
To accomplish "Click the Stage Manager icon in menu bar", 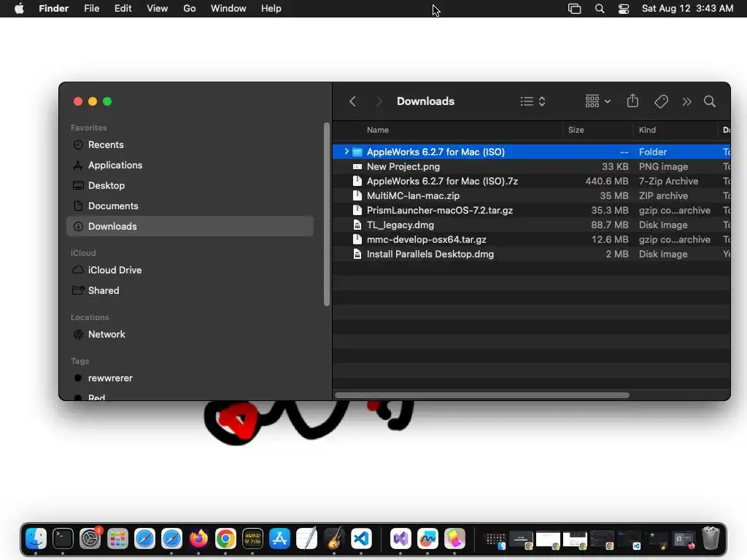I will pyautogui.click(x=575, y=9).
